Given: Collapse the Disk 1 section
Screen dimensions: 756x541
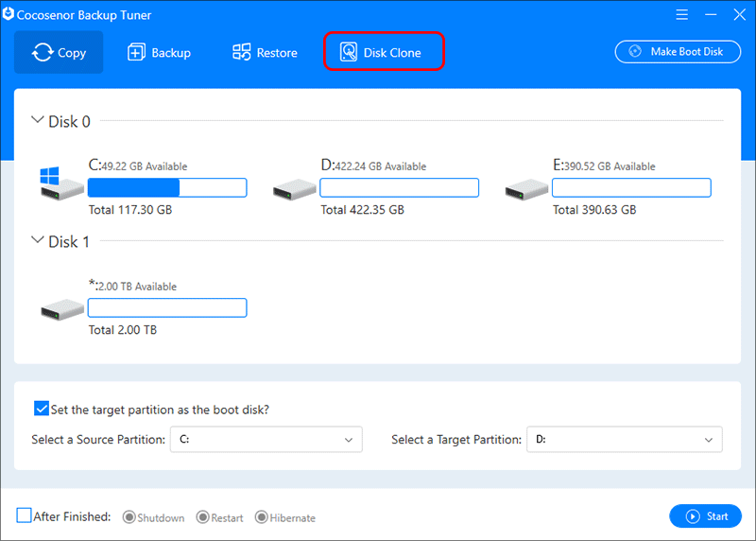Looking at the screenshot, I should tap(37, 240).
